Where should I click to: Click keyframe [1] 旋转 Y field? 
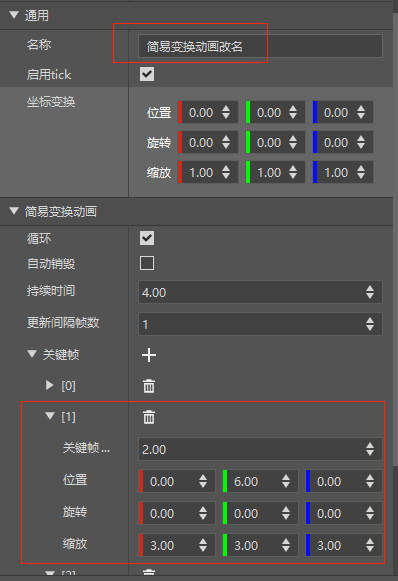(260, 513)
